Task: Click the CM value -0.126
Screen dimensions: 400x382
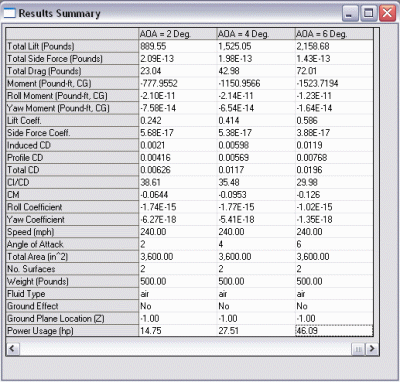Action: 334,195
